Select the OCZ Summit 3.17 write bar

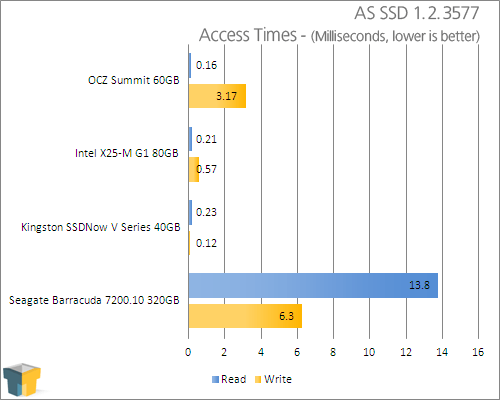point(217,96)
